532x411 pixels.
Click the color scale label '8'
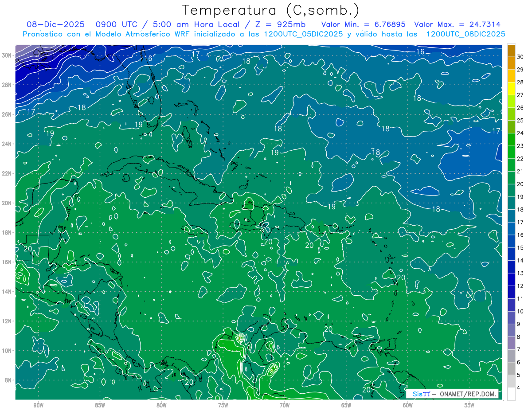(519, 337)
